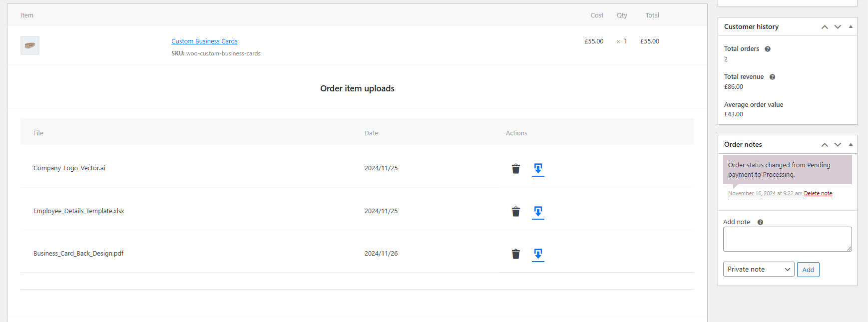Click the Actions column header
The height and width of the screenshot is (322, 868).
[516, 133]
